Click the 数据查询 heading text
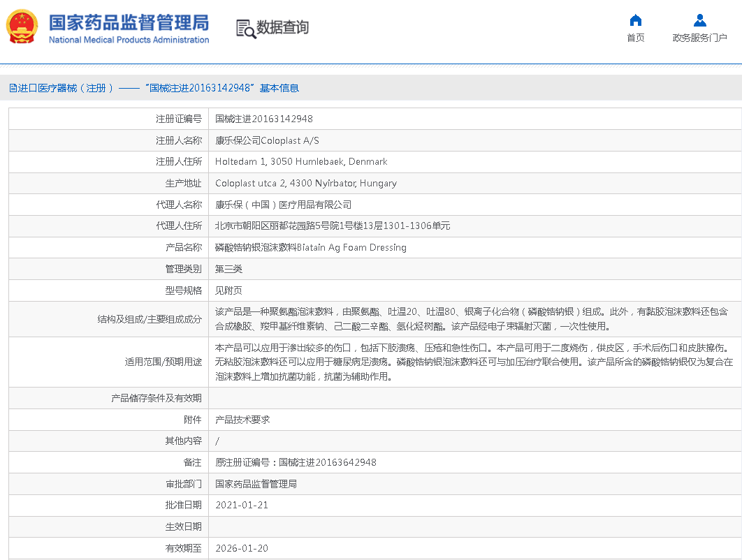 (282, 27)
